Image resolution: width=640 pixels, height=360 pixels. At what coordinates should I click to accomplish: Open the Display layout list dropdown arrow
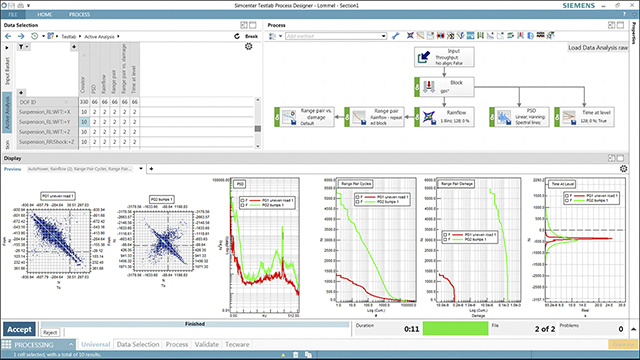[141, 169]
